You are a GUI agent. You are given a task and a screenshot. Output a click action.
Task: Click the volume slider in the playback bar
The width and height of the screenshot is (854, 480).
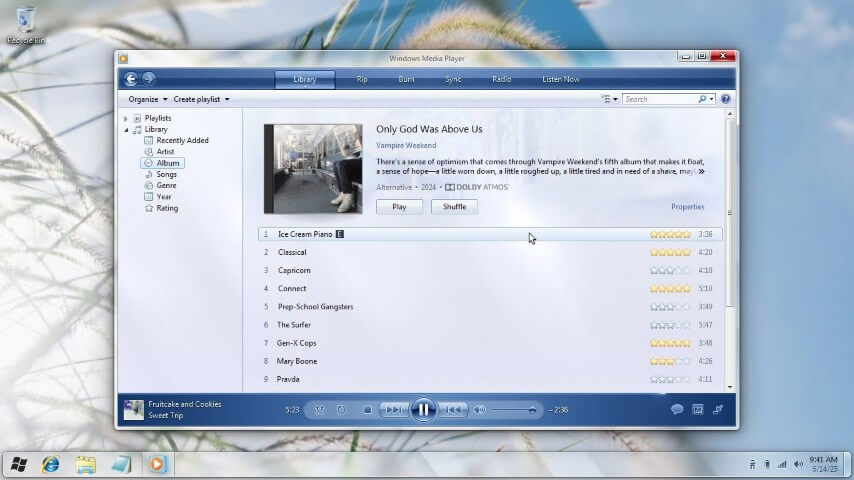tap(513, 410)
